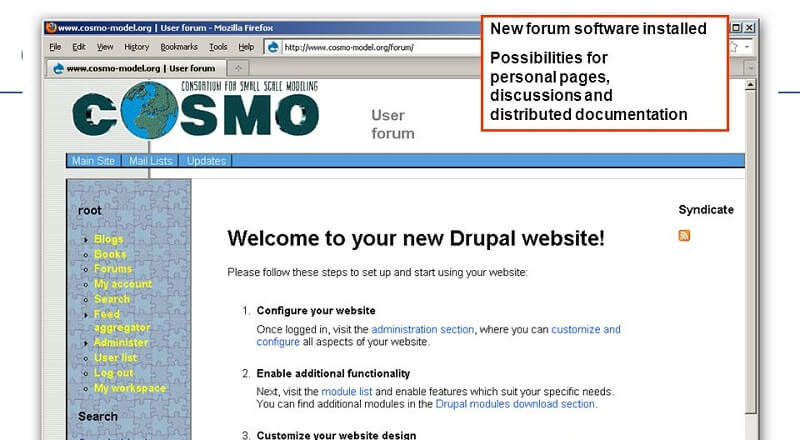Open the View menu
800x440 pixels.
[x=105, y=47]
